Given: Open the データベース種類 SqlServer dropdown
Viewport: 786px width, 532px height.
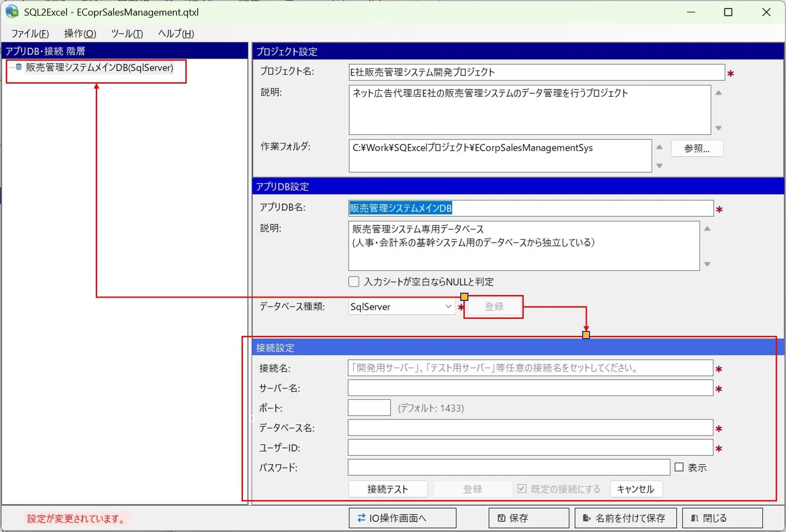Looking at the screenshot, I should 402,307.
